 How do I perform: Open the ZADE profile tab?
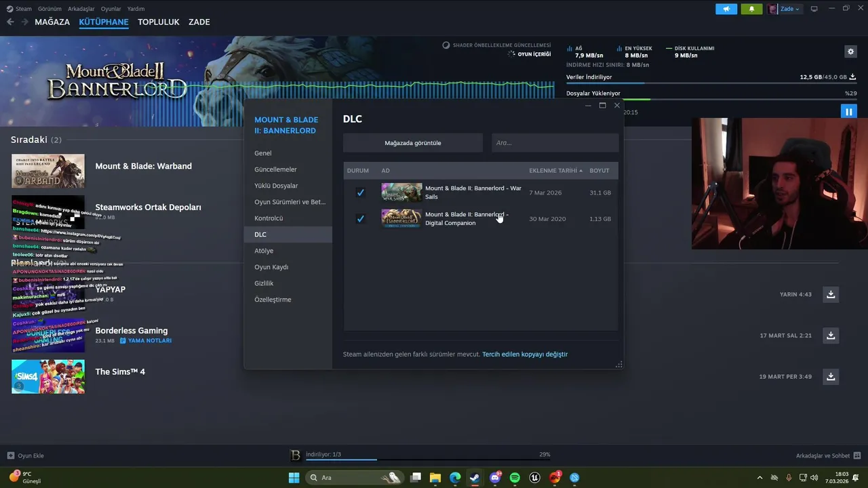click(199, 22)
